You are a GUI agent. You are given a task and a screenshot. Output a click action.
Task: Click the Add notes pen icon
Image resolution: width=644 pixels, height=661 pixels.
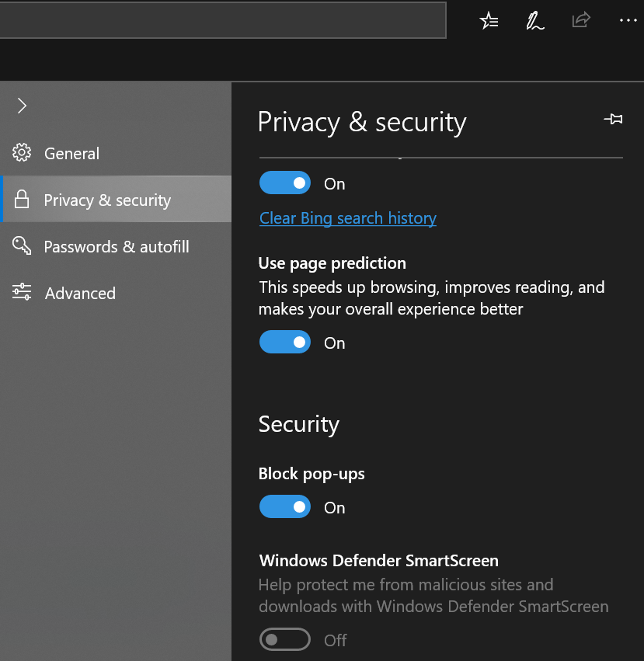tap(535, 20)
